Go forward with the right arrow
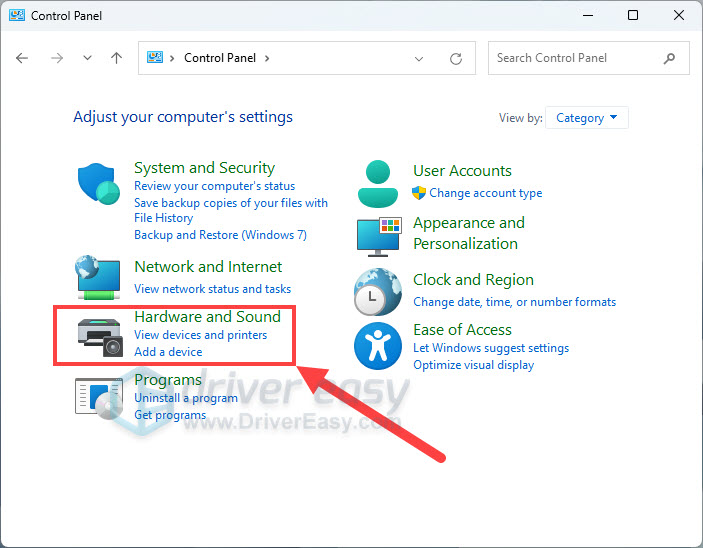This screenshot has height=548, width=703. click(57, 58)
